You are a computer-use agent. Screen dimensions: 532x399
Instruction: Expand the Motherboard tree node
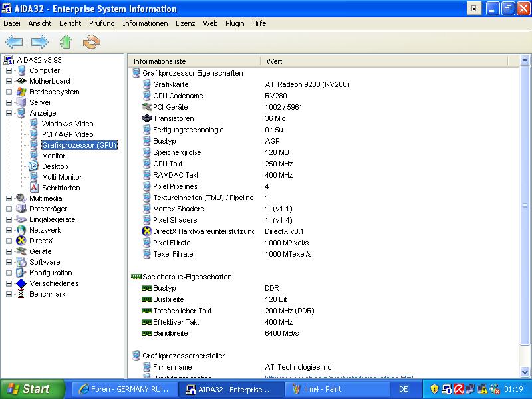point(9,81)
